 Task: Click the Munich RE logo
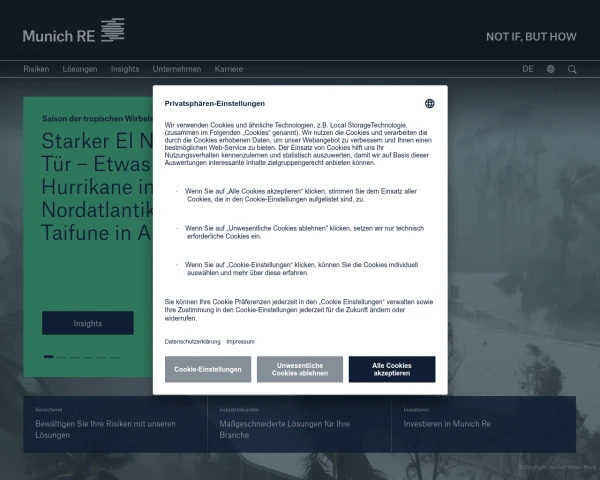[73, 31]
